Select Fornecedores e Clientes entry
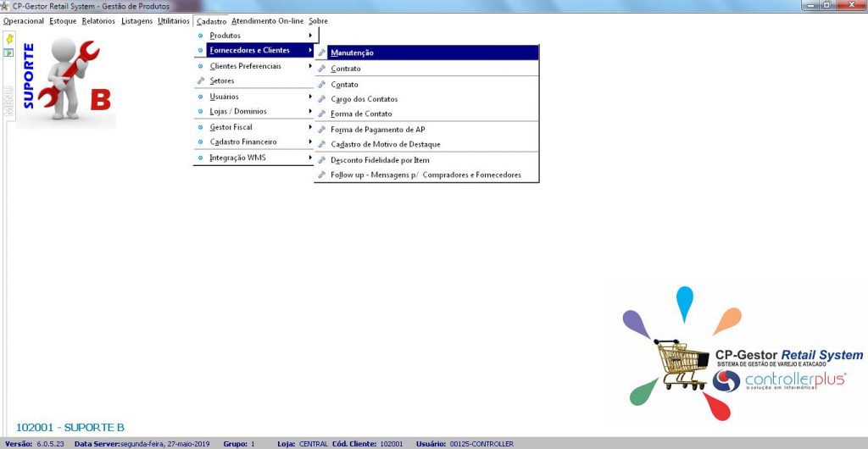868x449 pixels. (x=256, y=50)
